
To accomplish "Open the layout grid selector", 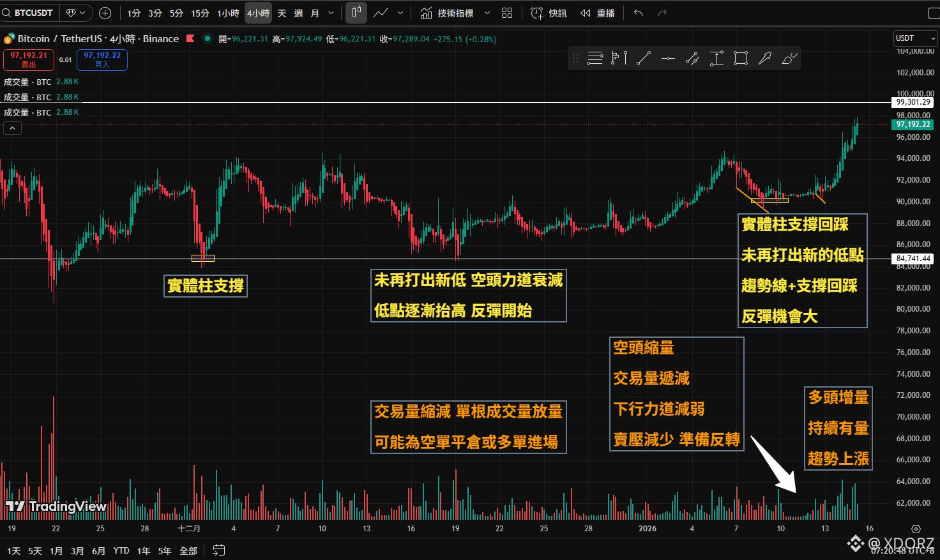I will pyautogui.click(x=507, y=13).
